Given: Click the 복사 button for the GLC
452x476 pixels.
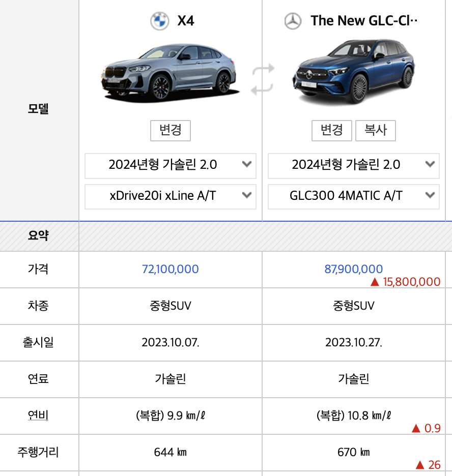Looking at the screenshot, I should pos(376,131).
